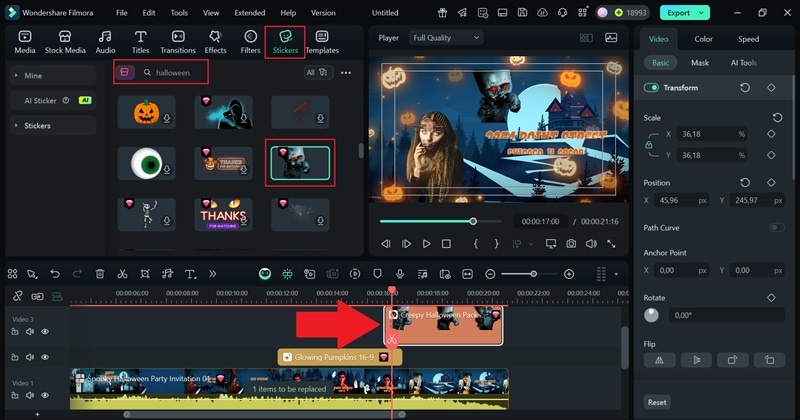Screen dimensions: 800x420
Task: Open AI Sticker
Action: click(53, 101)
